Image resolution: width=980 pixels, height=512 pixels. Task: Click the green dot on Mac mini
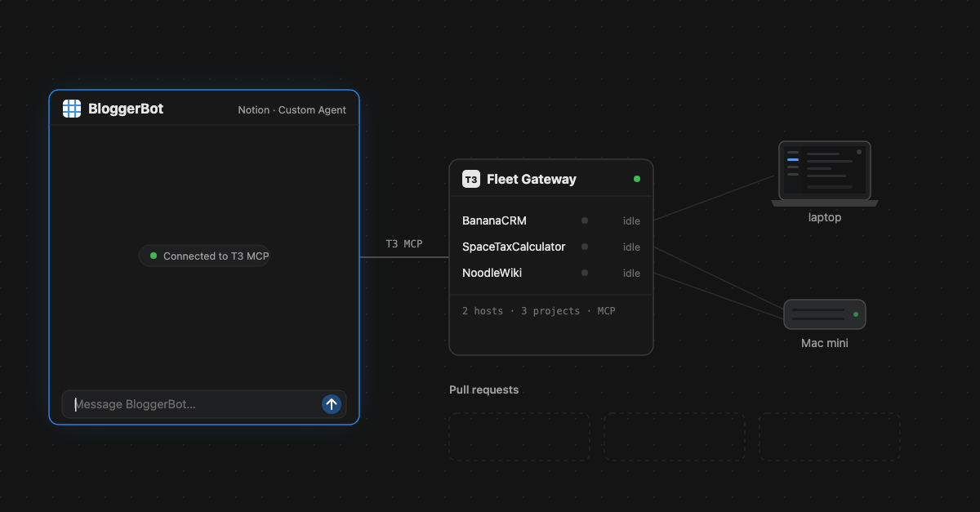pyautogui.click(x=856, y=314)
